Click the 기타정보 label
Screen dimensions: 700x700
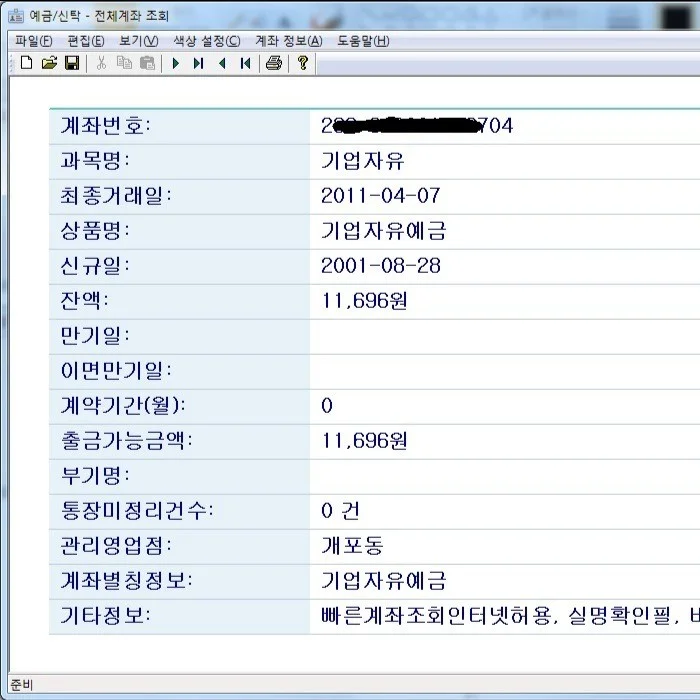106,616
